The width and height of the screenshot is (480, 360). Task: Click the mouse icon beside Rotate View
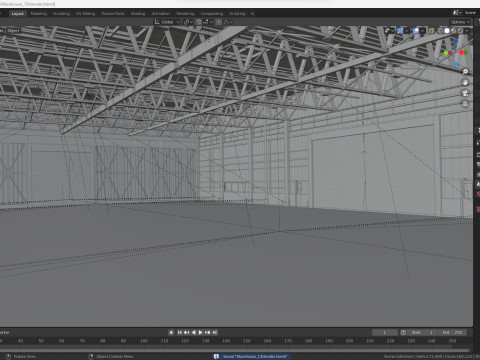click(9, 356)
